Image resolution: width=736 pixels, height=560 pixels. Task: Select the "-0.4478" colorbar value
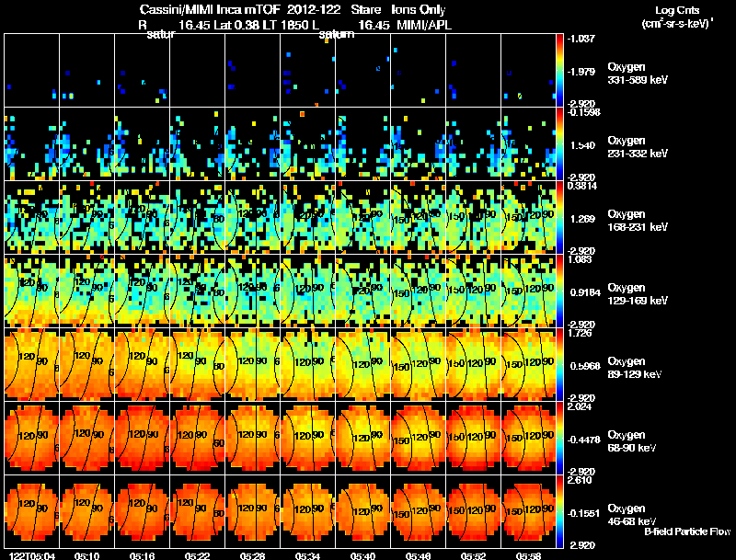(583, 440)
